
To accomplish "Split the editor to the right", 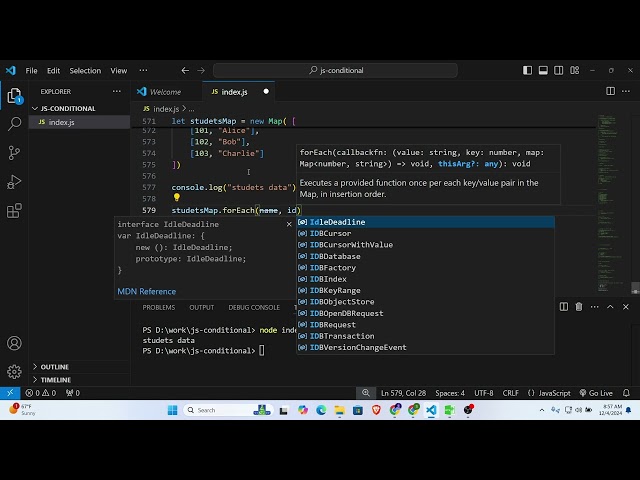I will (x=611, y=91).
